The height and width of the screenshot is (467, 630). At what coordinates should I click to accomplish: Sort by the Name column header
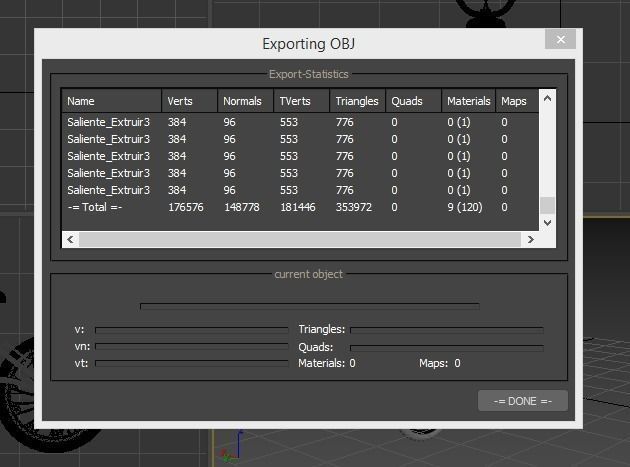(112, 101)
